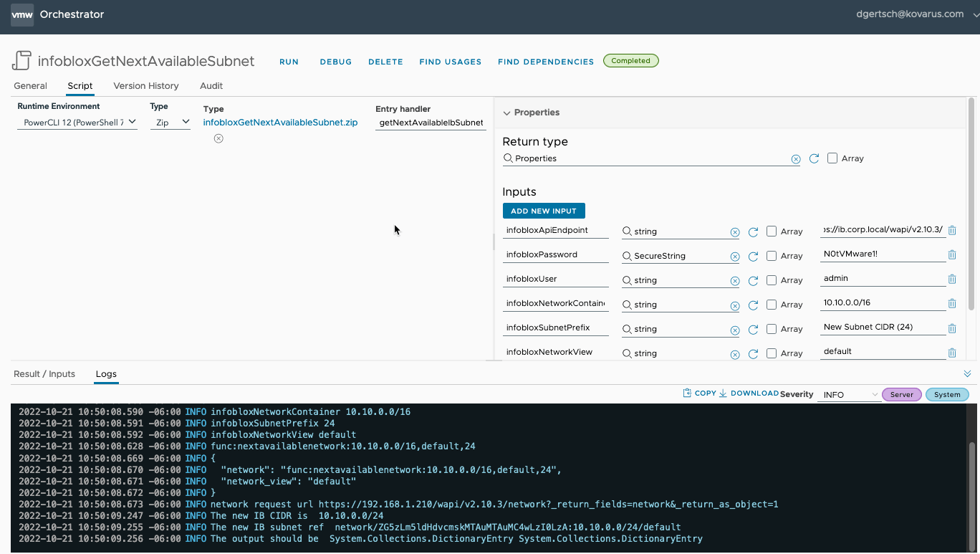The height and width of the screenshot is (554, 980).
Task: Open the Type Zip dropdown
Action: pos(170,123)
